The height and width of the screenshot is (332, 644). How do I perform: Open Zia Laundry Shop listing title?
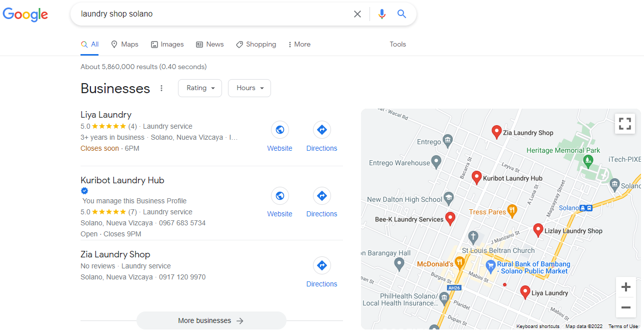115,254
